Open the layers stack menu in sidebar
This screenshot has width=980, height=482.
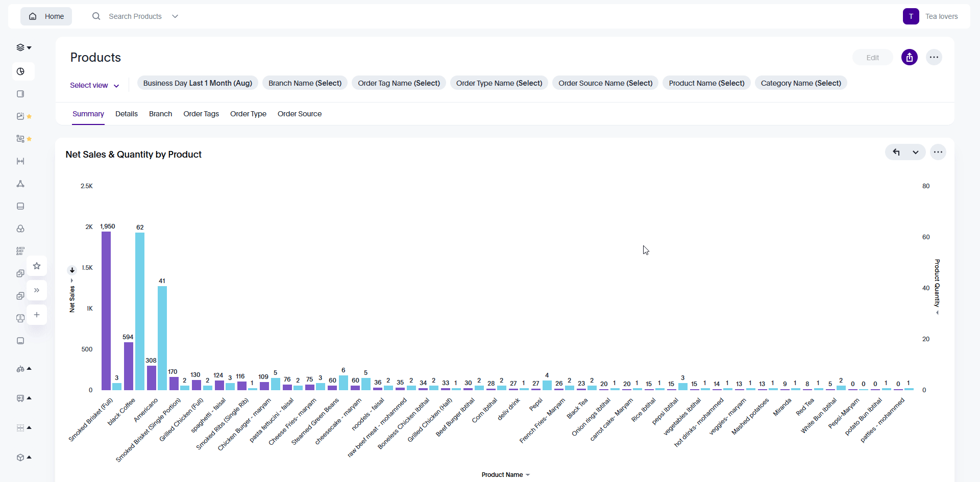coord(23,47)
